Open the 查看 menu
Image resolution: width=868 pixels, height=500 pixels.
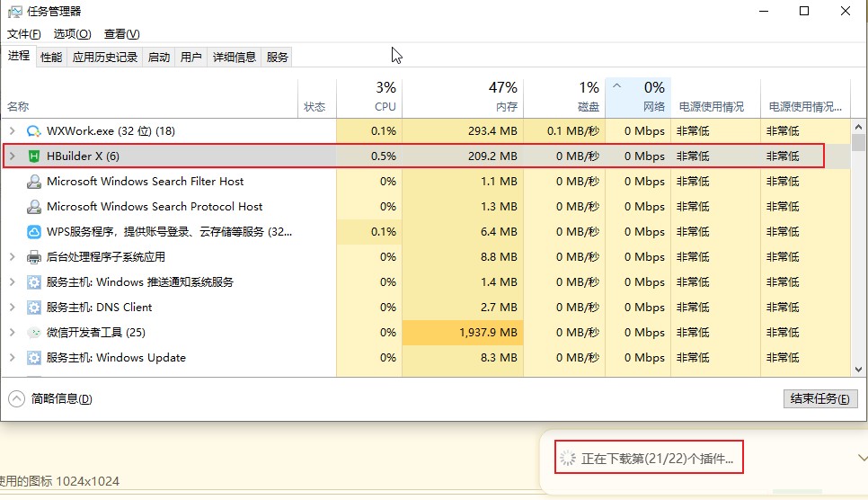[121, 34]
